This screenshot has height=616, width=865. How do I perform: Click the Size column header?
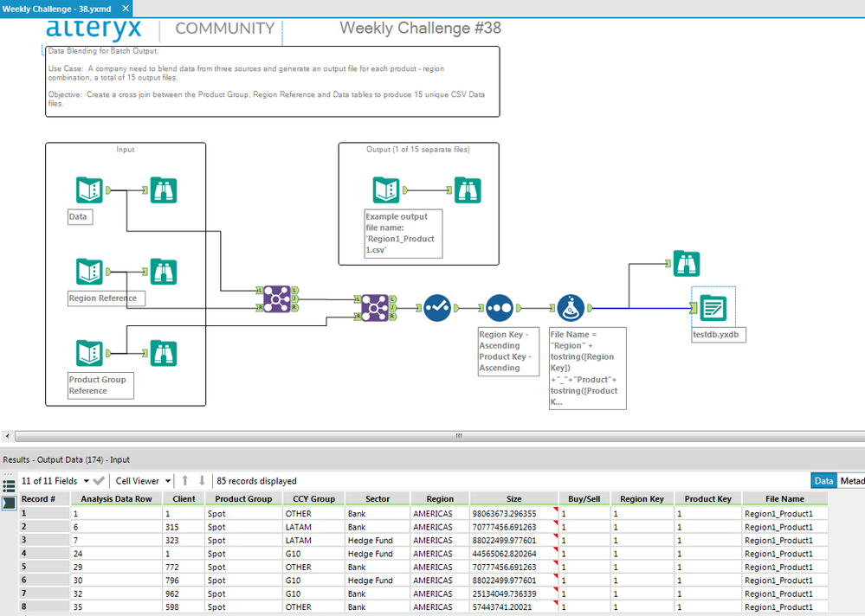[513, 498]
